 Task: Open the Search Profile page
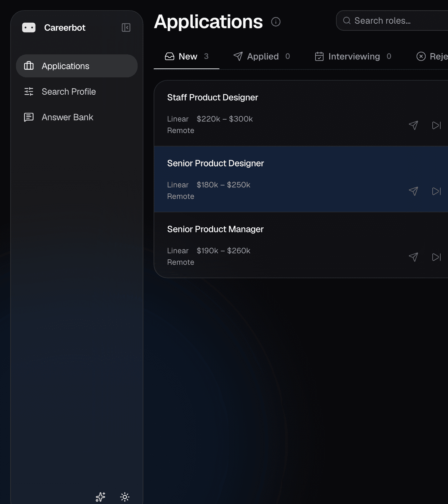77,91
